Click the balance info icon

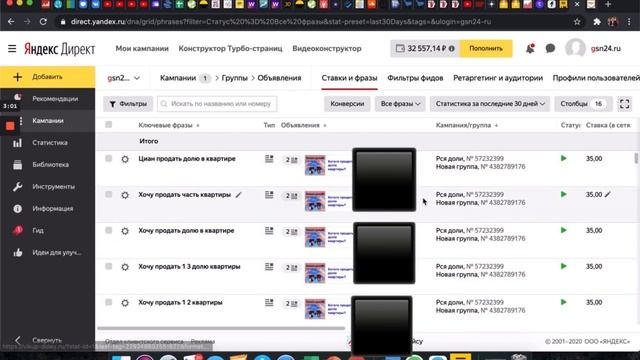click(452, 49)
